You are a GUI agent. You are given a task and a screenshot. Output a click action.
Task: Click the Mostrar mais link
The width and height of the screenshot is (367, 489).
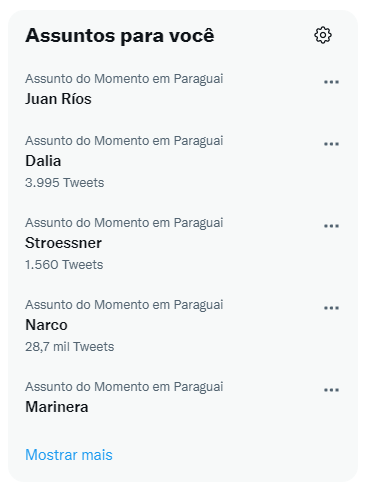69,455
